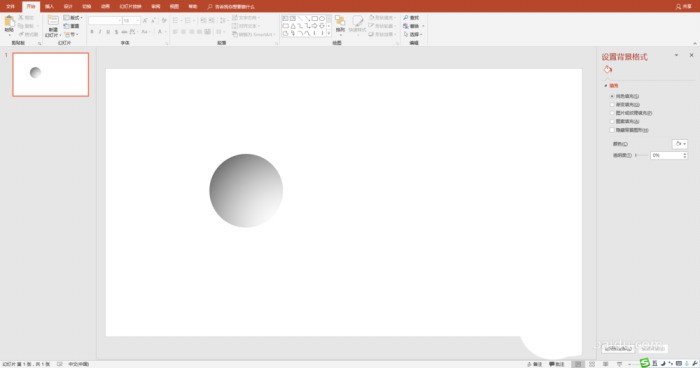This screenshot has width=700, height=368.
Task: Expand the font size dropdown
Action: (x=138, y=21)
